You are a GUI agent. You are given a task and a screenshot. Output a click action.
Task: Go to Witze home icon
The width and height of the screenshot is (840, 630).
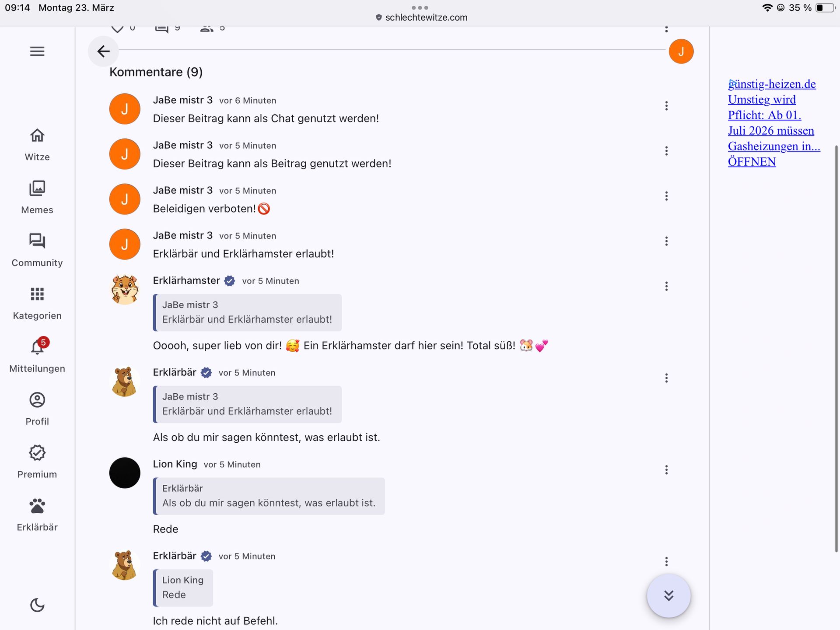[x=37, y=135]
